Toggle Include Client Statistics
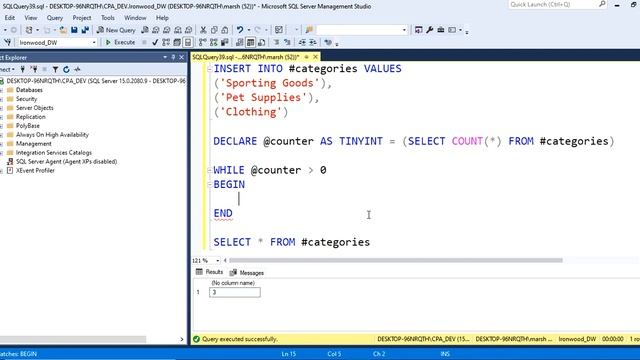 225,42
